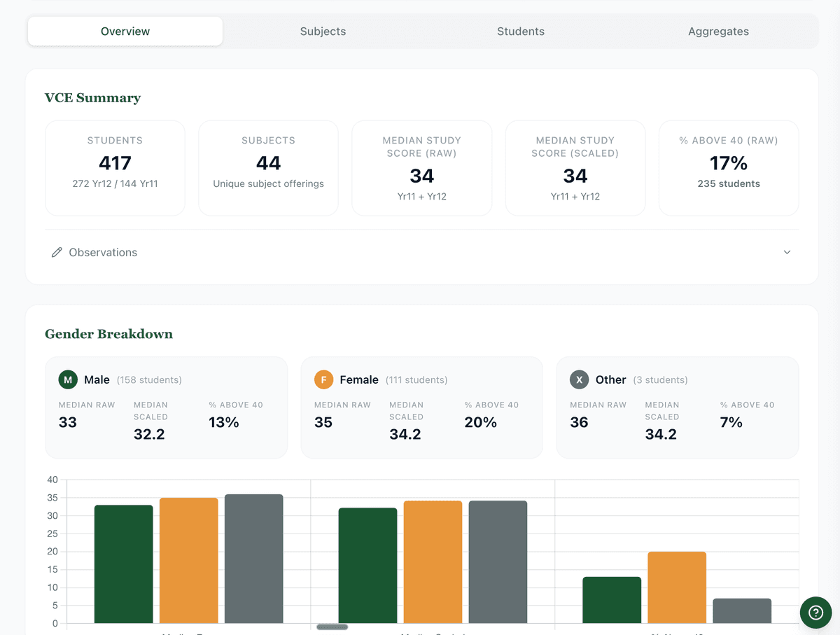Click the Female gender breakdown card
Image resolution: width=840 pixels, height=635 pixels.
click(421, 407)
